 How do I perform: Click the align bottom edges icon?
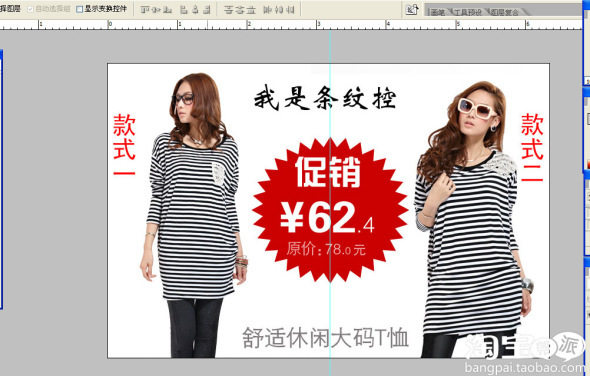coord(167,10)
